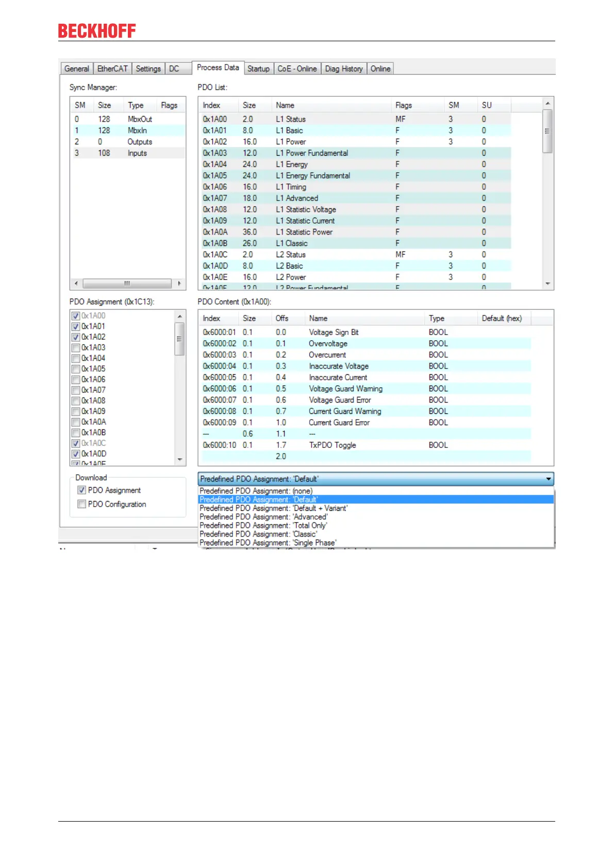Screen dimensions: 614x868
Task: Enable the 0x1A09 PDO assignment checkbox
Action: [76, 411]
